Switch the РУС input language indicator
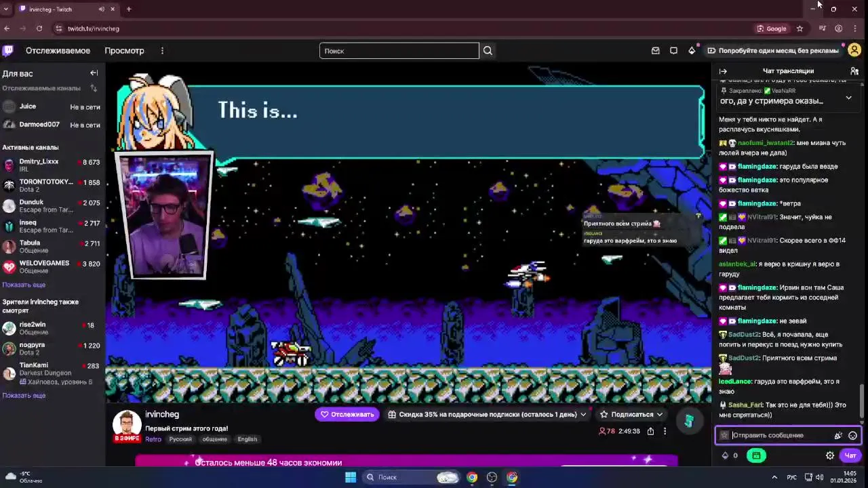 (x=791, y=477)
